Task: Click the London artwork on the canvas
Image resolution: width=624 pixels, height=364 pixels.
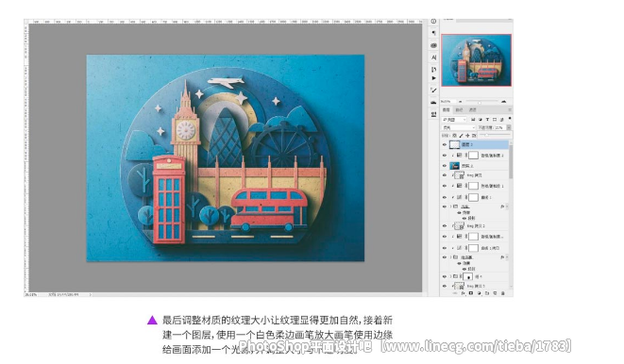Action: tap(226, 158)
